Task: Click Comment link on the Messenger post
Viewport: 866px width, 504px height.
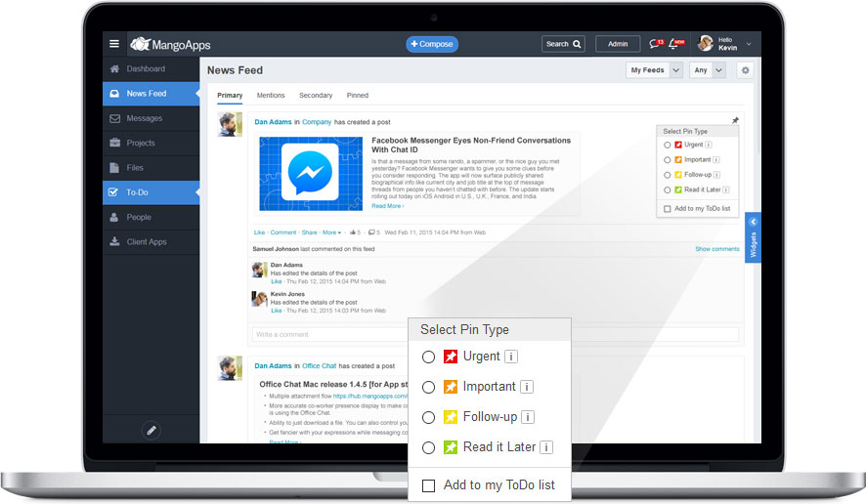Action: (x=283, y=232)
